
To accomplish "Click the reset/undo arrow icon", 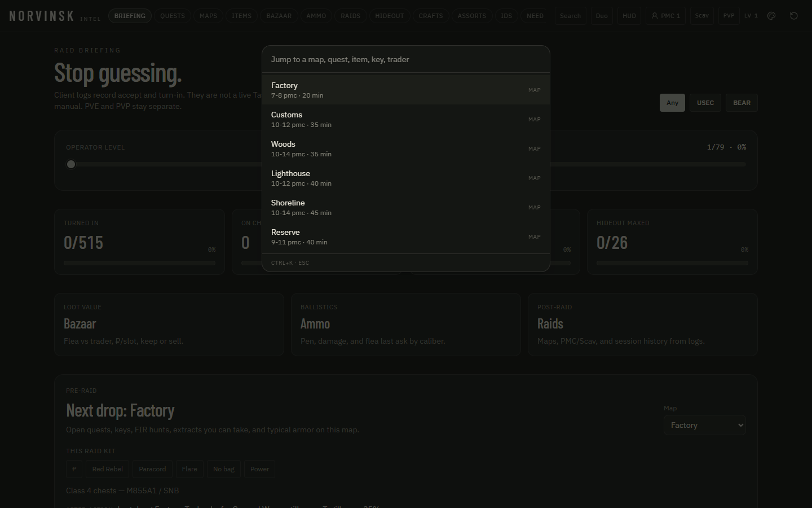I will (x=794, y=16).
